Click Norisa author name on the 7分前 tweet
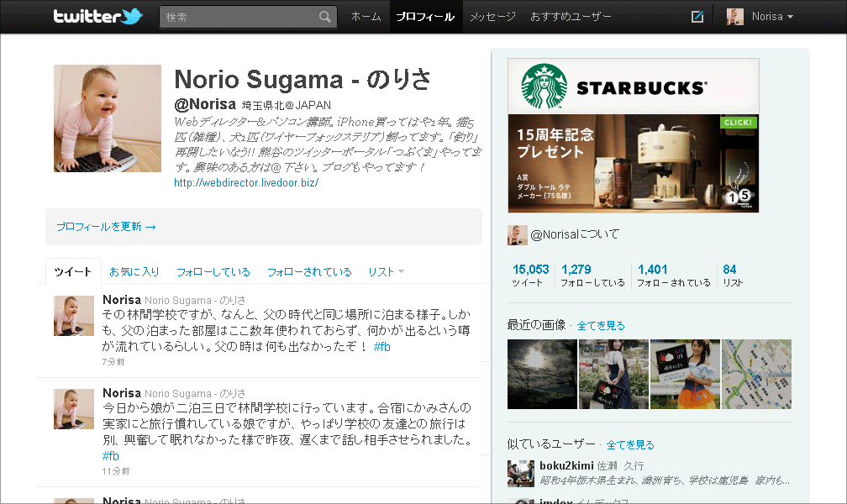This screenshot has height=504, width=847. point(122,300)
